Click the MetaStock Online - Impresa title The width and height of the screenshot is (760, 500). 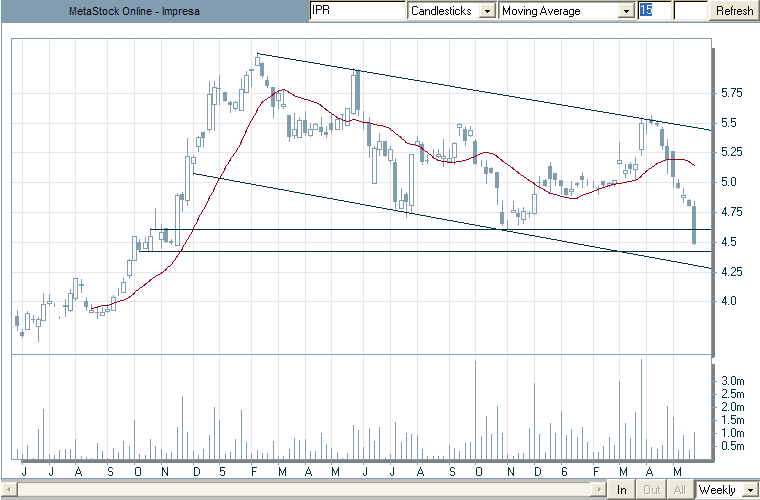click(x=134, y=11)
